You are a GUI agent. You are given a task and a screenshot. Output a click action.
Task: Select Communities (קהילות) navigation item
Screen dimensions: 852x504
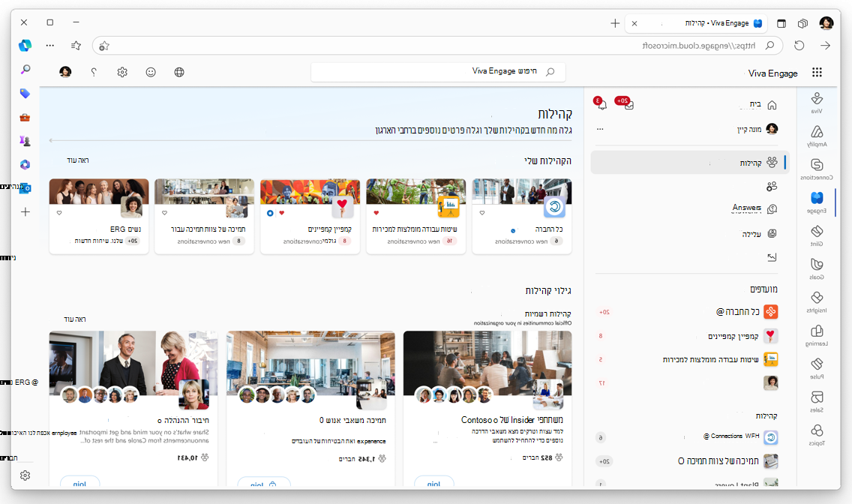(x=690, y=163)
